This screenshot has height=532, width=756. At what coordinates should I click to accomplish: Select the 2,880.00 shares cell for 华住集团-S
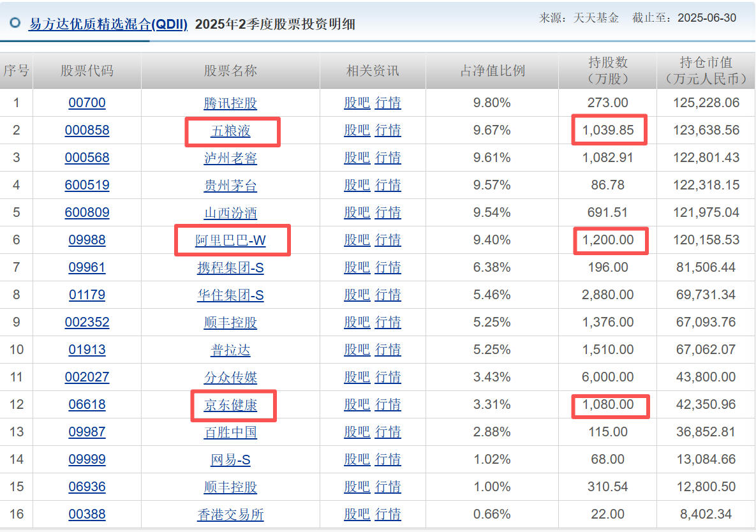[x=607, y=295]
